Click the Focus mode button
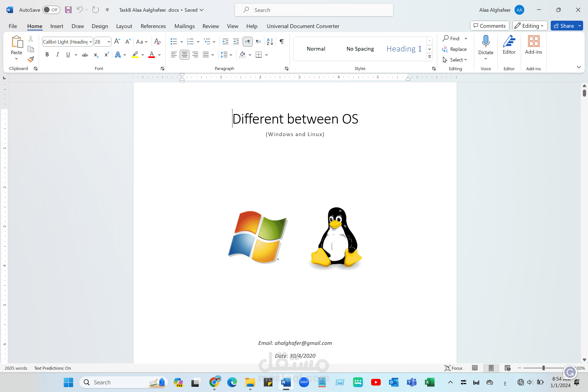This screenshot has height=392, width=588. pos(454,368)
